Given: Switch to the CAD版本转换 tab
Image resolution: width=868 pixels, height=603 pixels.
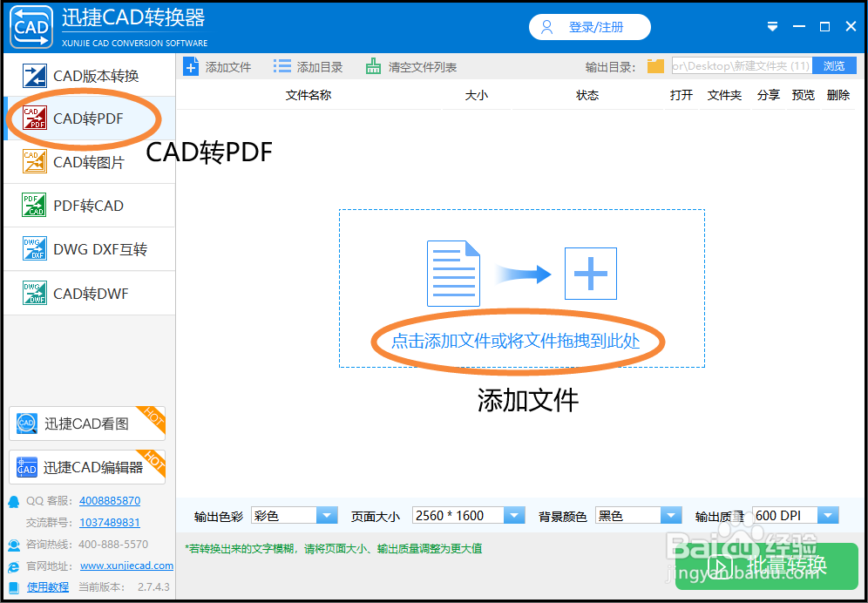Looking at the screenshot, I should pos(87,76).
